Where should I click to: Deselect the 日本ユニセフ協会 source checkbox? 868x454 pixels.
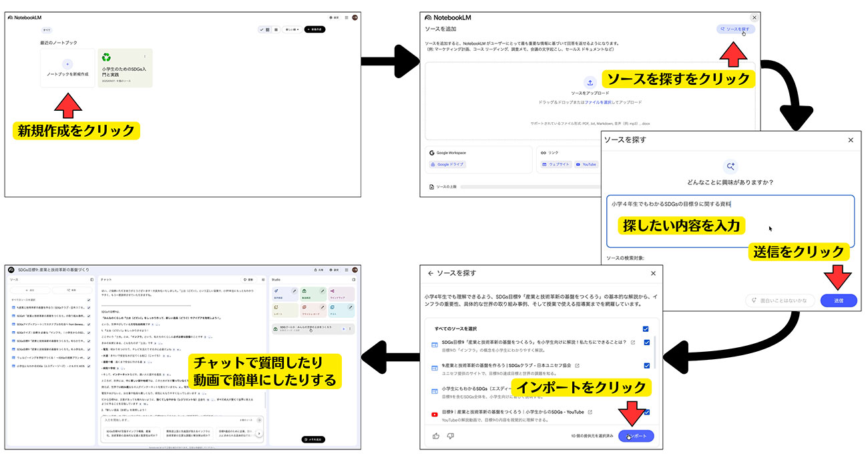click(646, 365)
